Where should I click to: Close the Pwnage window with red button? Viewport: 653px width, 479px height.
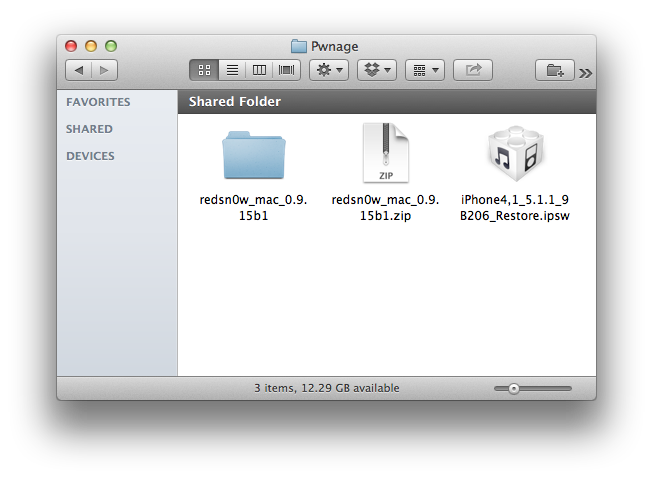(x=71, y=46)
